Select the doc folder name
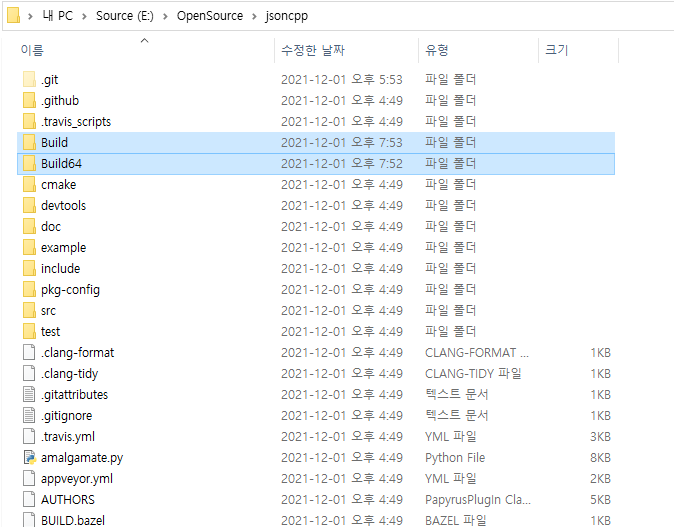The image size is (674, 527). tap(51, 227)
